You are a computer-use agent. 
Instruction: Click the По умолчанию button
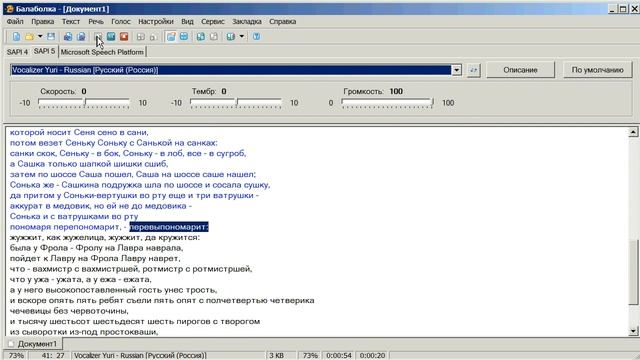(x=597, y=70)
